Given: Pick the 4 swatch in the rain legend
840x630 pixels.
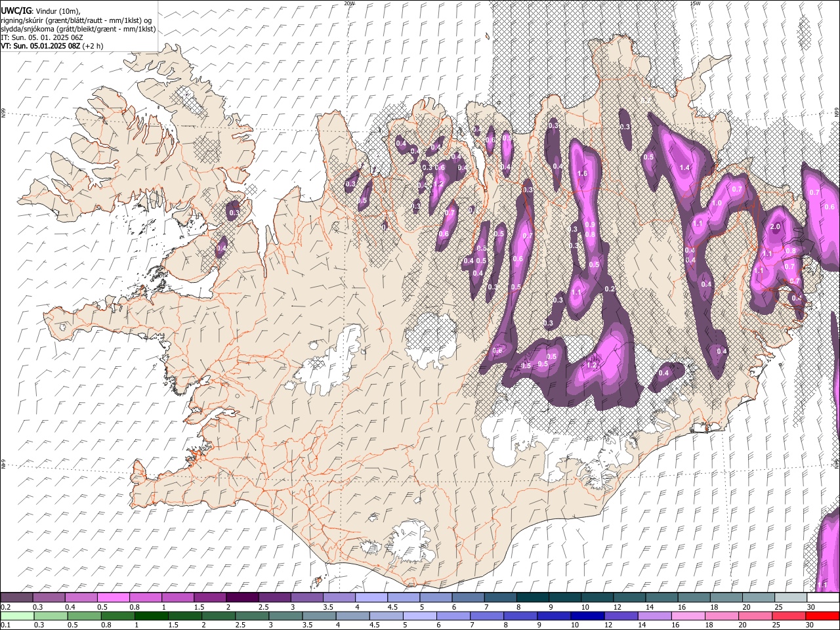Looking at the screenshot, I should [352, 616].
